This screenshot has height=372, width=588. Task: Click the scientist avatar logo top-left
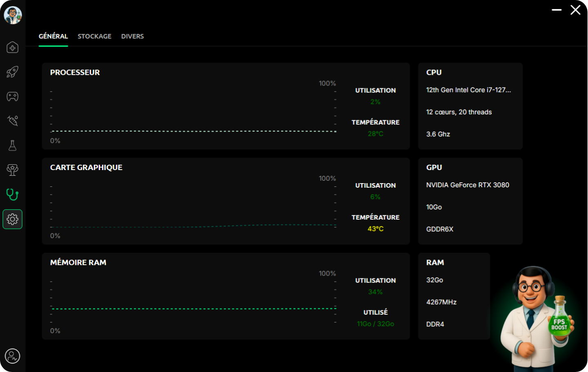[13, 16]
